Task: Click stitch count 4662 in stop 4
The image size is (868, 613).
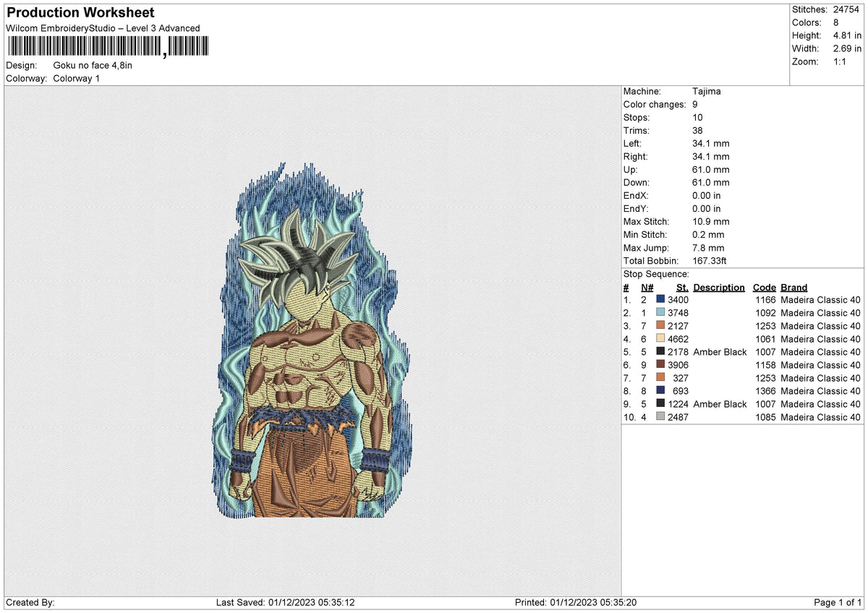Action: [678, 338]
